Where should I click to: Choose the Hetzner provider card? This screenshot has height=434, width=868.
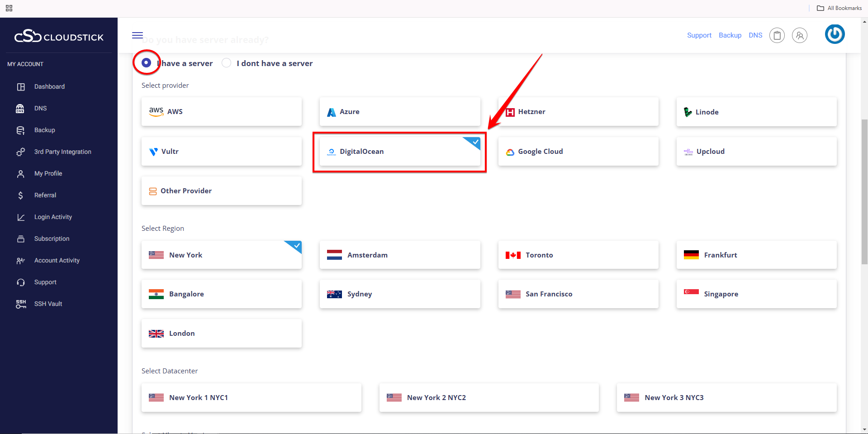[578, 112]
